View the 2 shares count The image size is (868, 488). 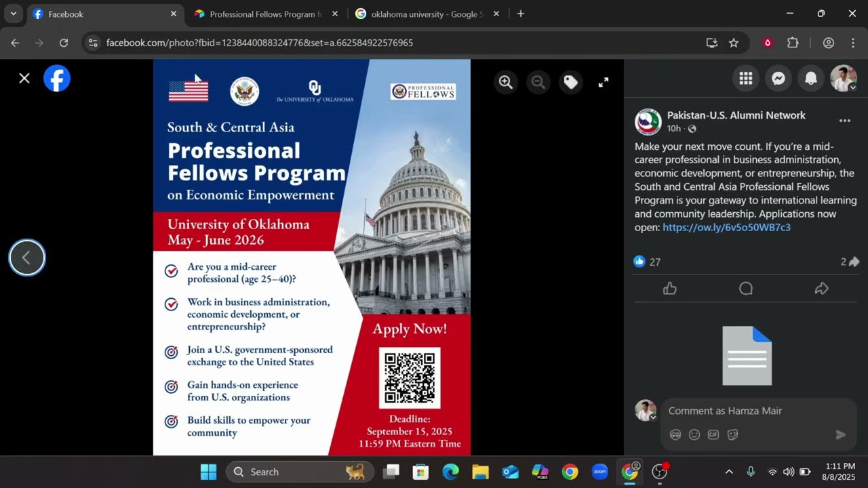pos(850,262)
